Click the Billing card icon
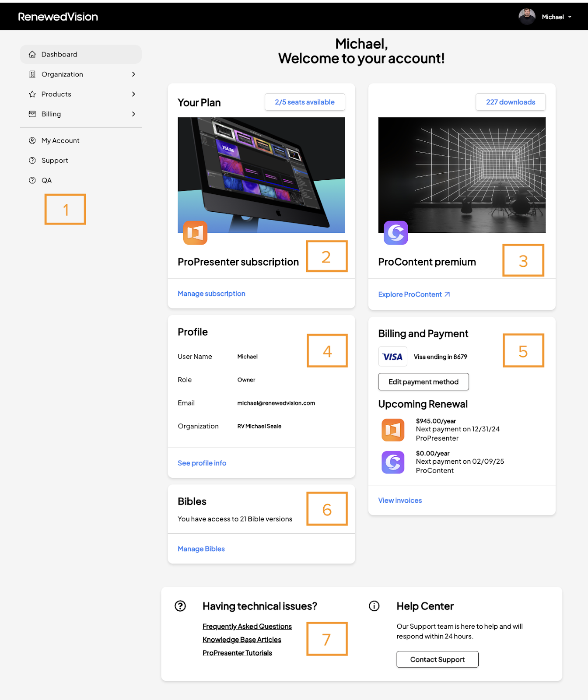This screenshot has width=588, height=700. coord(32,114)
